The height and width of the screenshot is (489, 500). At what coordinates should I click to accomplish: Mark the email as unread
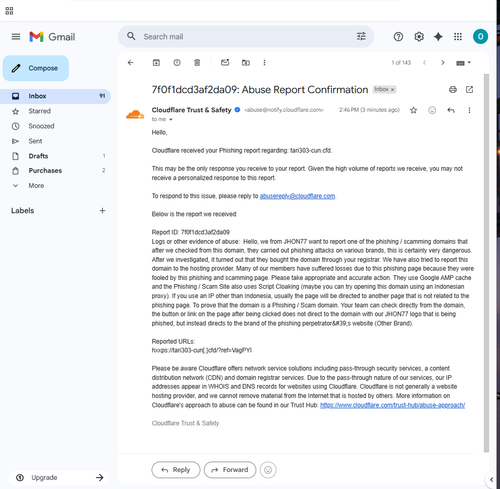coord(225,62)
